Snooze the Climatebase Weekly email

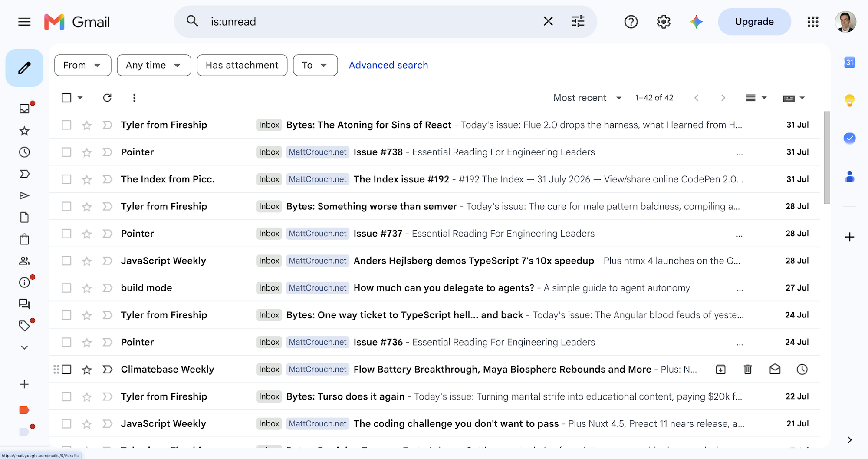[x=802, y=370]
